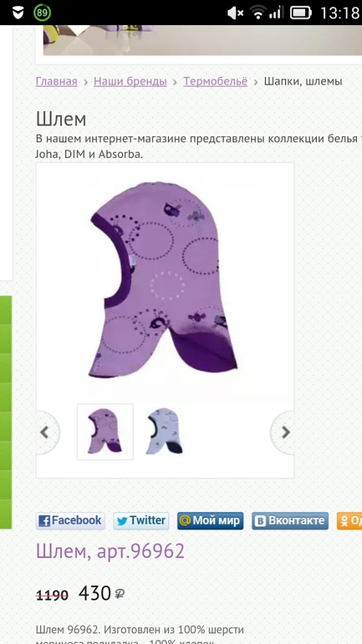Open the Наши бренды breadcrumb link
Image resolution: width=362 pixels, height=644 pixels.
pyautogui.click(x=130, y=81)
